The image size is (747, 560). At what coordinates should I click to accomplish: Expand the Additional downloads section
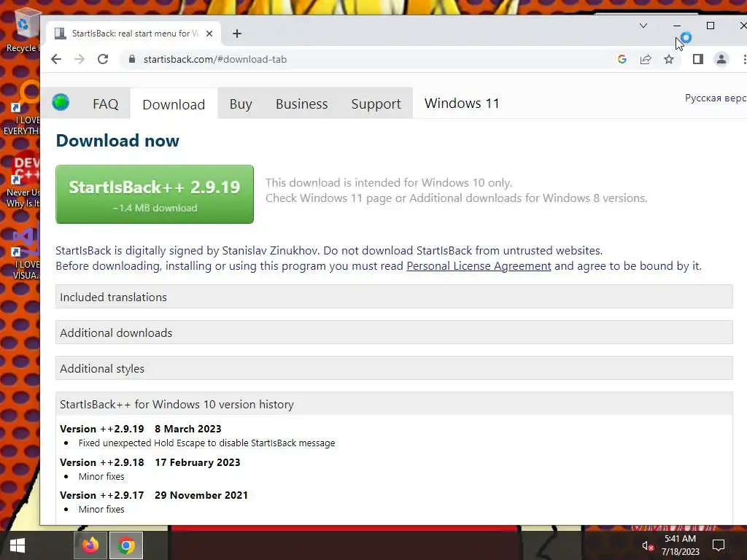(x=394, y=332)
